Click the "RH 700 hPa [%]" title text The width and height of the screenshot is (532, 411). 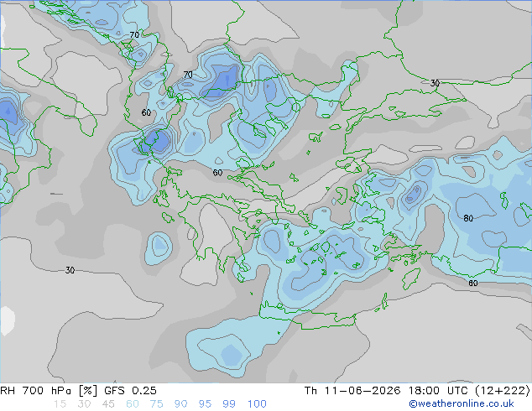click(50, 391)
